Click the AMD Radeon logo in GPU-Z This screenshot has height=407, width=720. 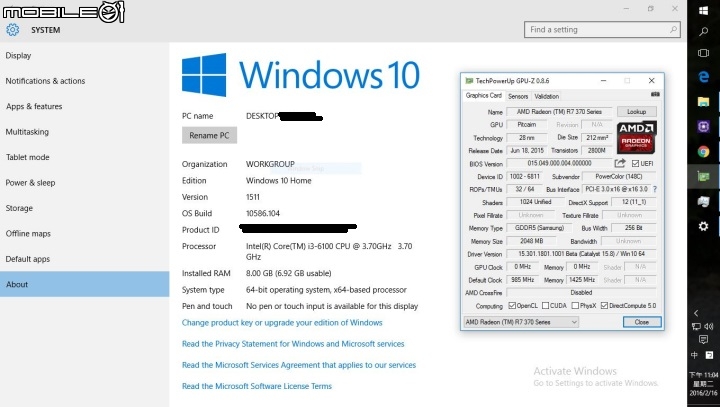pyautogui.click(x=636, y=137)
